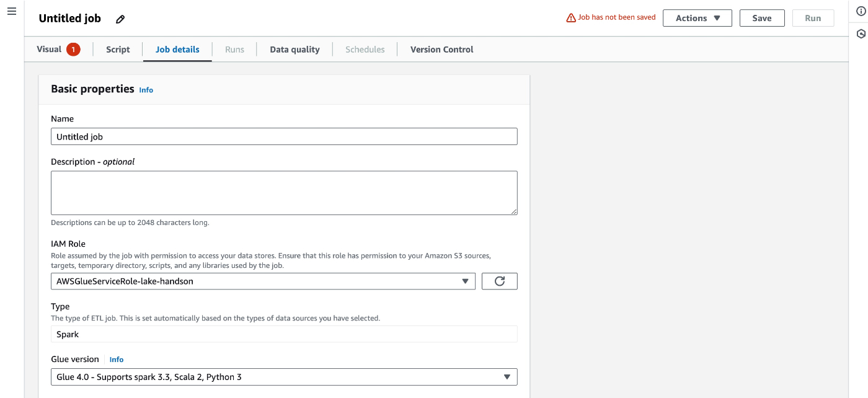Open the Data quality tab
868x398 pixels.
pyautogui.click(x=294, y=50)
